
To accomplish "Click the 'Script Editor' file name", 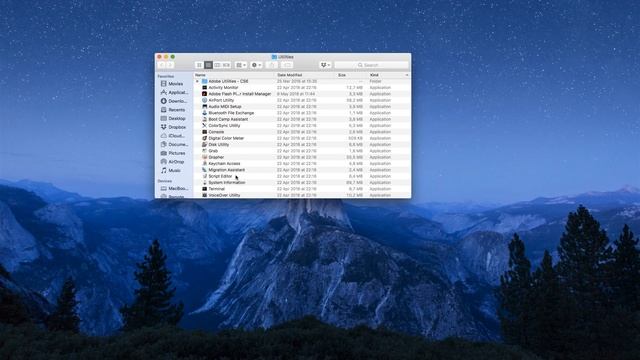I will tap(220, 176).
